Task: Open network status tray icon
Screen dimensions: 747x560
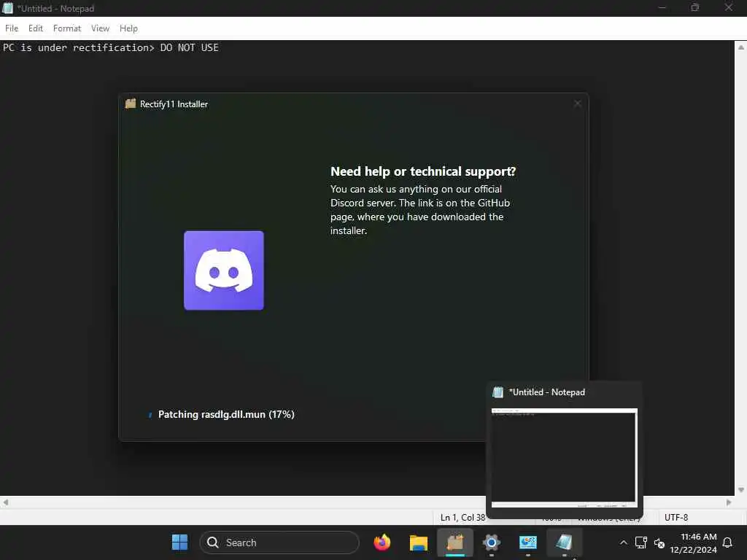Action: pos(641,542)
